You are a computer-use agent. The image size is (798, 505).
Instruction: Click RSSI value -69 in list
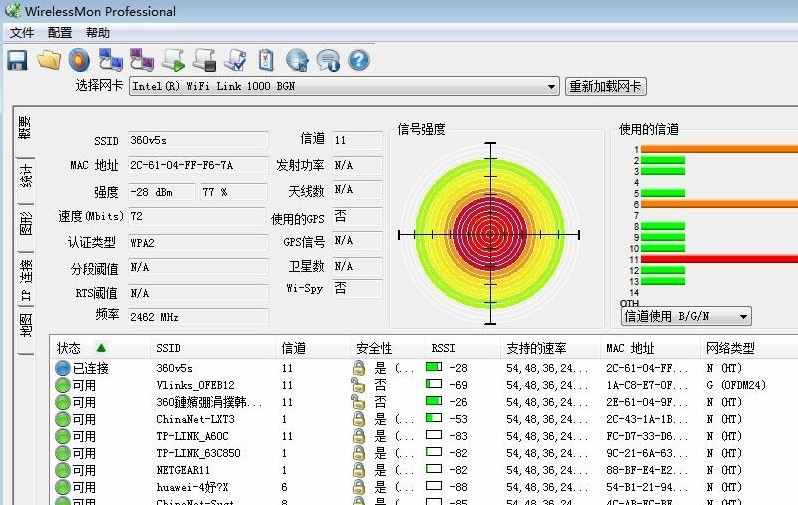coord(458,385)
